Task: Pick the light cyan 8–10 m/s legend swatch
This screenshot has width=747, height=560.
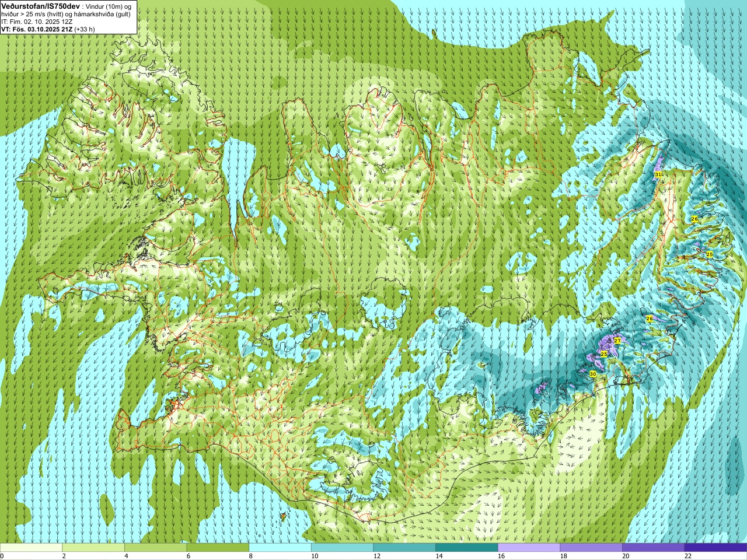Action: [x=280, y=548]
